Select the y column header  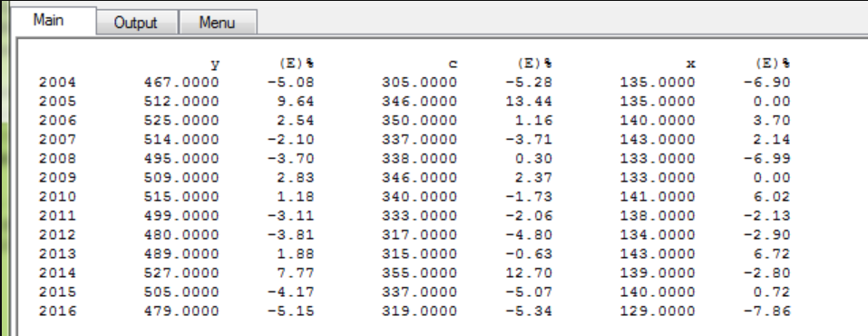(215, 64)
